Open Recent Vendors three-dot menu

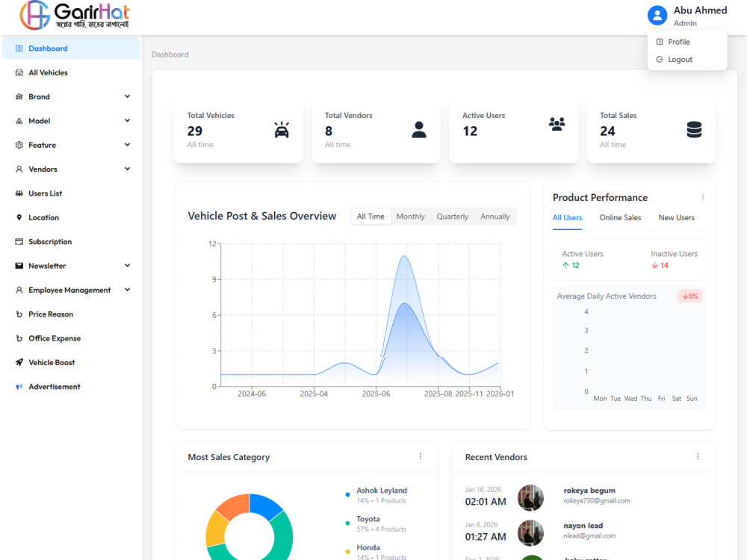698,456
